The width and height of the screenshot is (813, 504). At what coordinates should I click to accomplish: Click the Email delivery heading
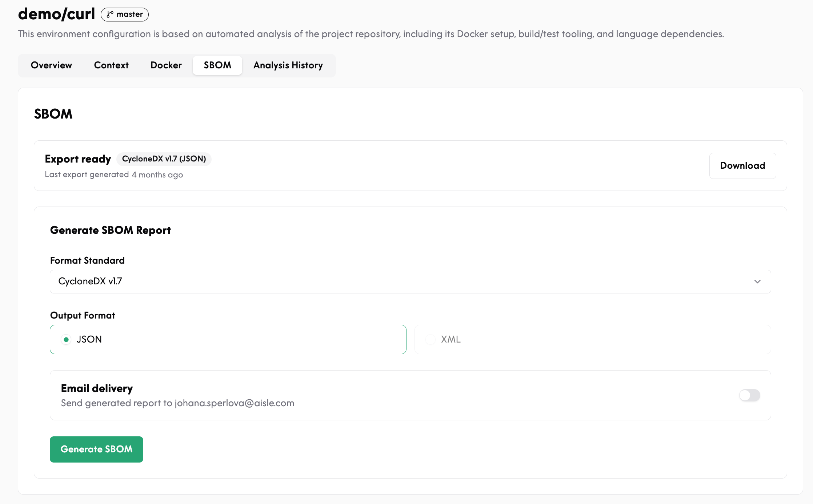(97, 388)
